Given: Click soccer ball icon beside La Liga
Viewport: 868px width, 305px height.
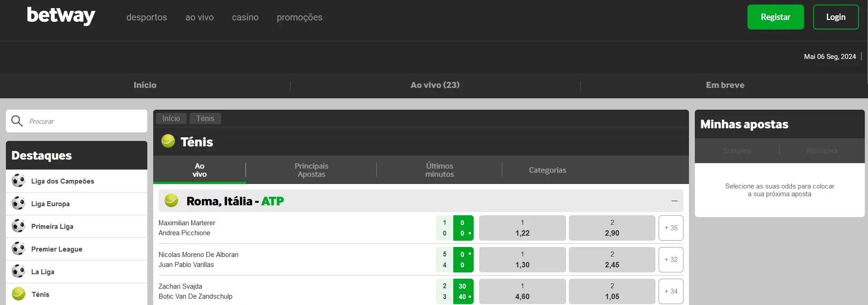Looking at the screenshot, I should tap(19, 271).
